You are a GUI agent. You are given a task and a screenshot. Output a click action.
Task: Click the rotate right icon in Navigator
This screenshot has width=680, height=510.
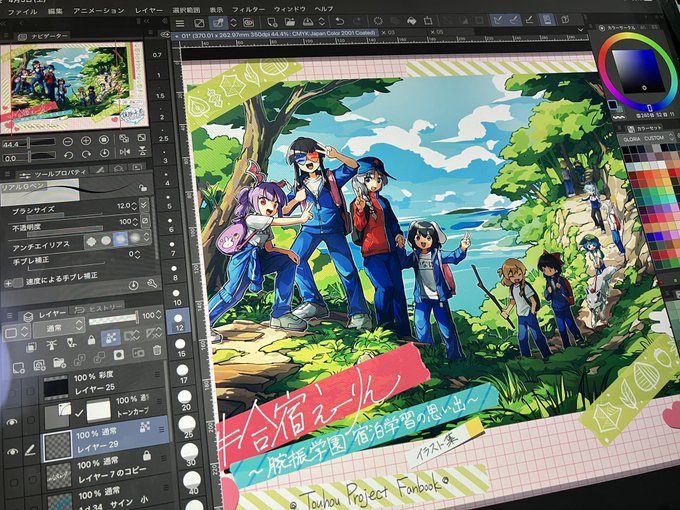tap(86, 154)
